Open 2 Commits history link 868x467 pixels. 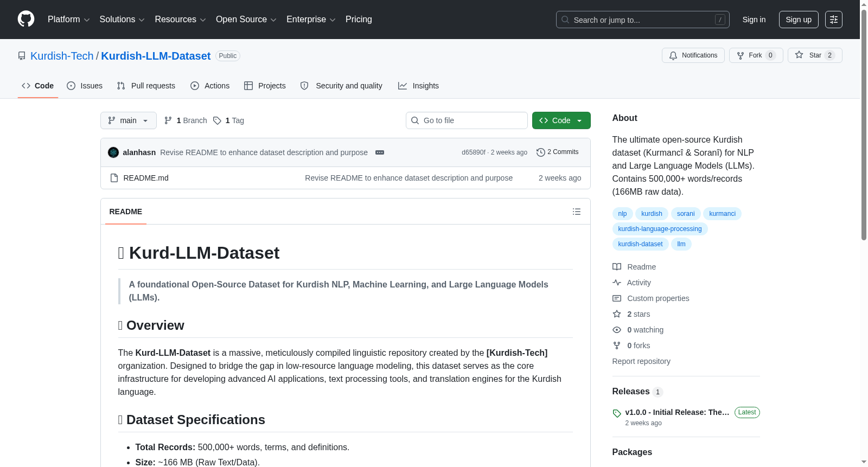[558, 152]
